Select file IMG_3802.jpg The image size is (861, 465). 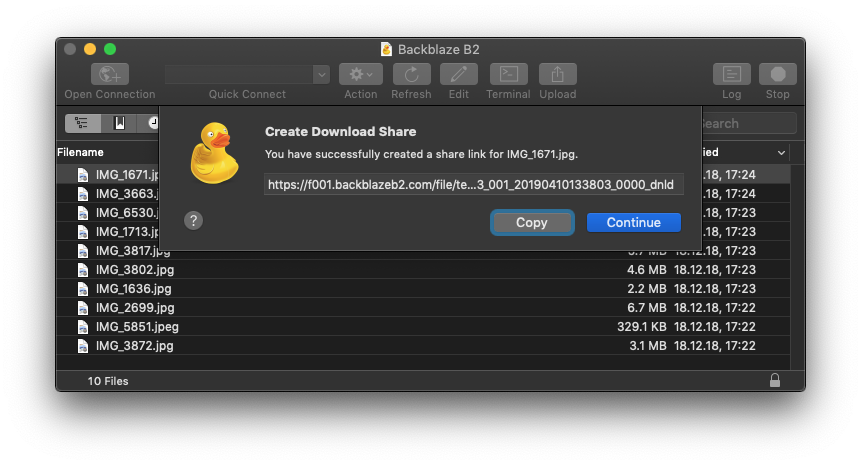coord(423,270)
